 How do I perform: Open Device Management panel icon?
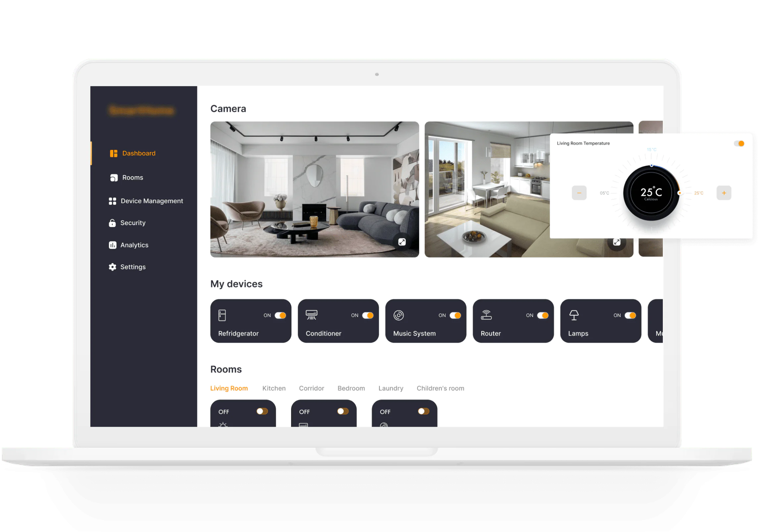coord(113,200)
